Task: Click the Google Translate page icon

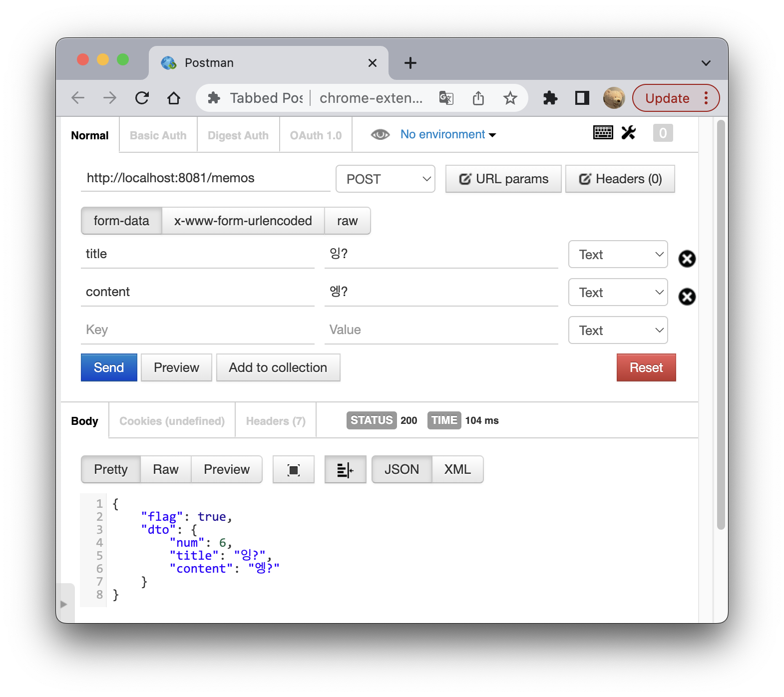Action: tap(446, 98)
